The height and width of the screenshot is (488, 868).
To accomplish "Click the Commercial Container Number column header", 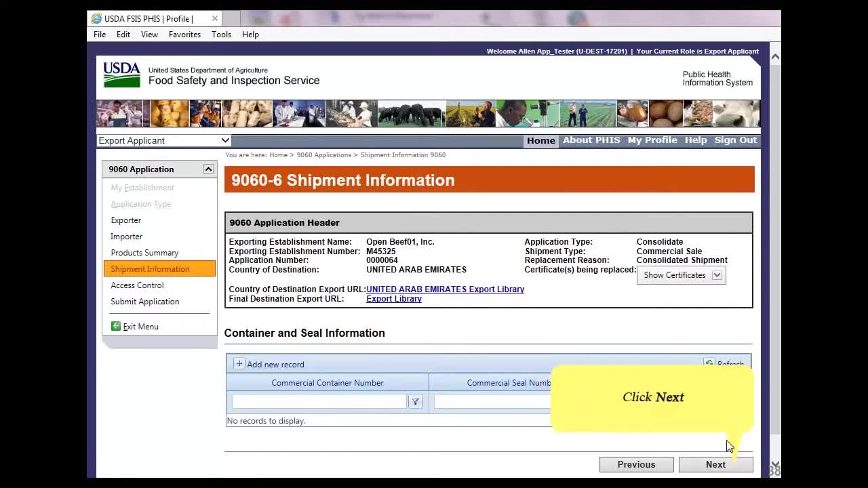I will [328, 383].
